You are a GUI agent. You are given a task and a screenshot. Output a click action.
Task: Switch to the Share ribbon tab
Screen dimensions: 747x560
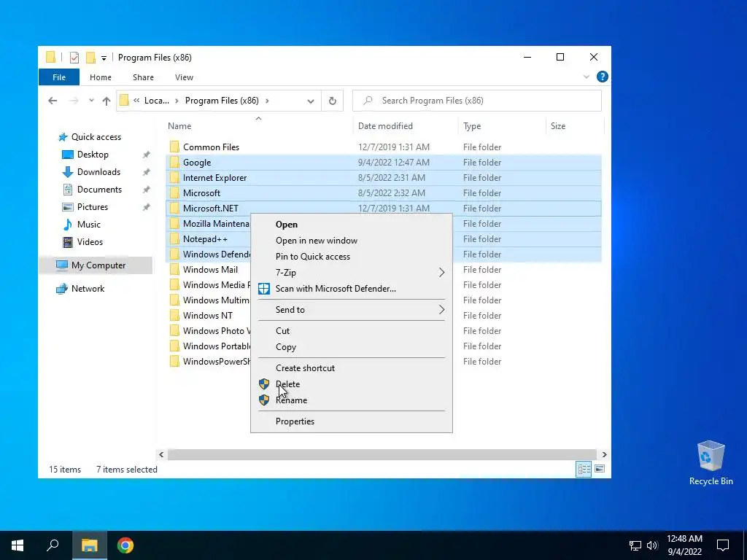(x=144, y=77)
